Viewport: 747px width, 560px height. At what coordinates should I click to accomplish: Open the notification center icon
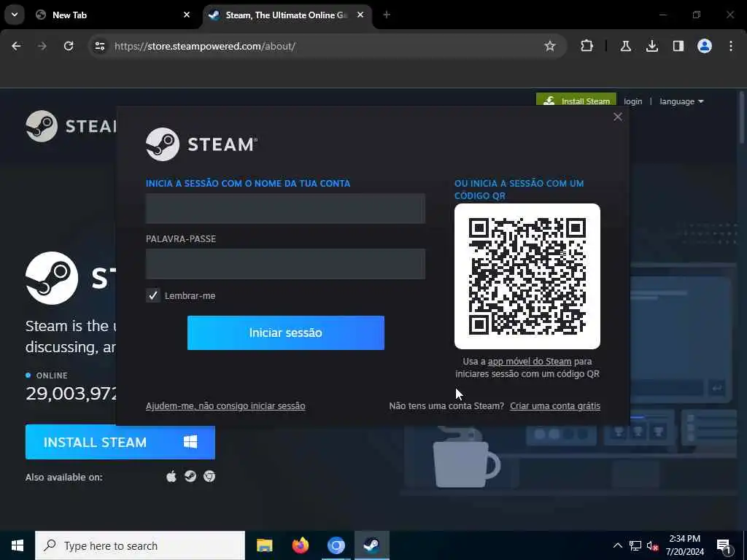click(x=724, y=545)
